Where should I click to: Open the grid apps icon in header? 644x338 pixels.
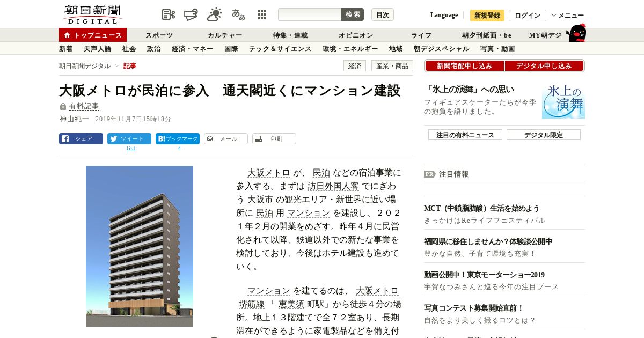(x=262, y=14)
